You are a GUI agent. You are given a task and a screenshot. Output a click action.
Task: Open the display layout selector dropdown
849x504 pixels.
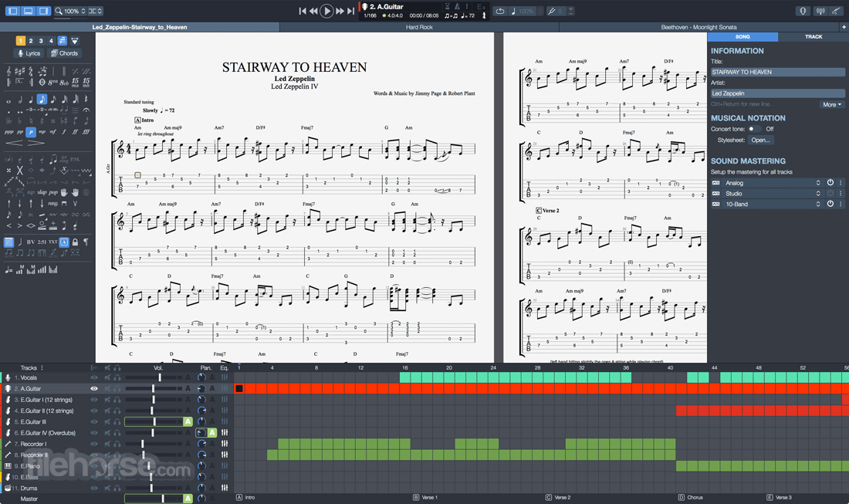96,11
